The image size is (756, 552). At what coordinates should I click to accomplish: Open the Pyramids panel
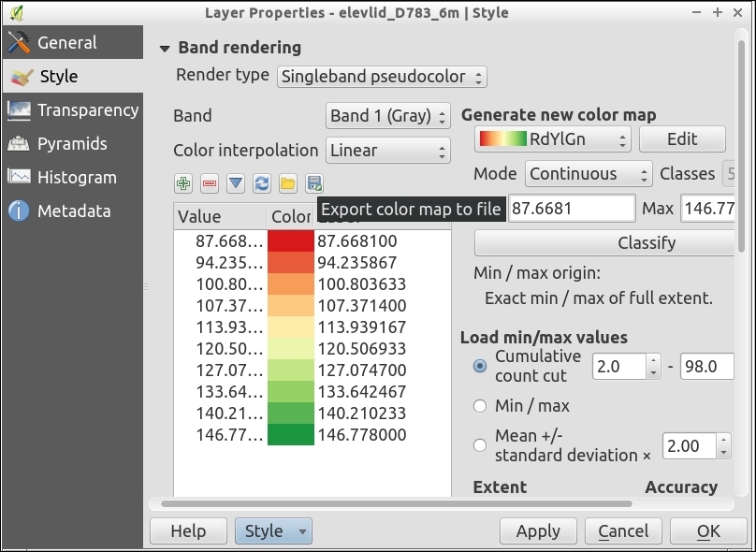click(x=72, y=144)
